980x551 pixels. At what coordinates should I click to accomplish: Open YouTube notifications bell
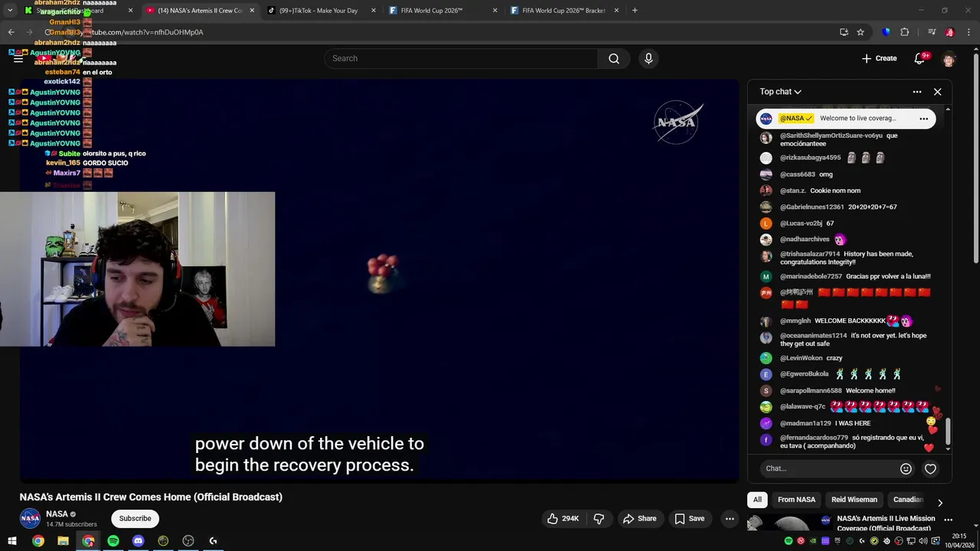click(920, 58)
